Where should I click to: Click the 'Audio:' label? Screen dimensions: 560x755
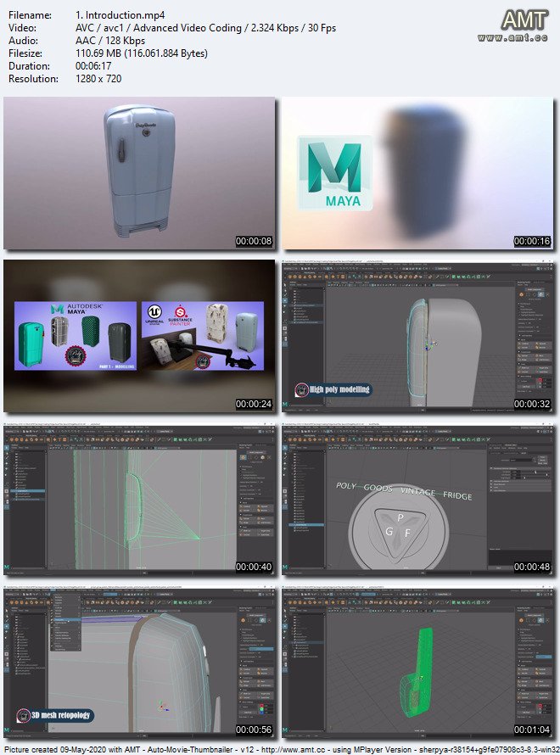pos(23,41)
